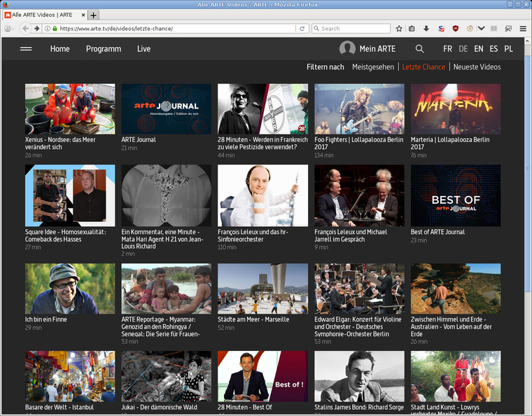This screenshot has height=416, width=532.
Task: Switch language to FR
Action: click(x=447, y=49)
